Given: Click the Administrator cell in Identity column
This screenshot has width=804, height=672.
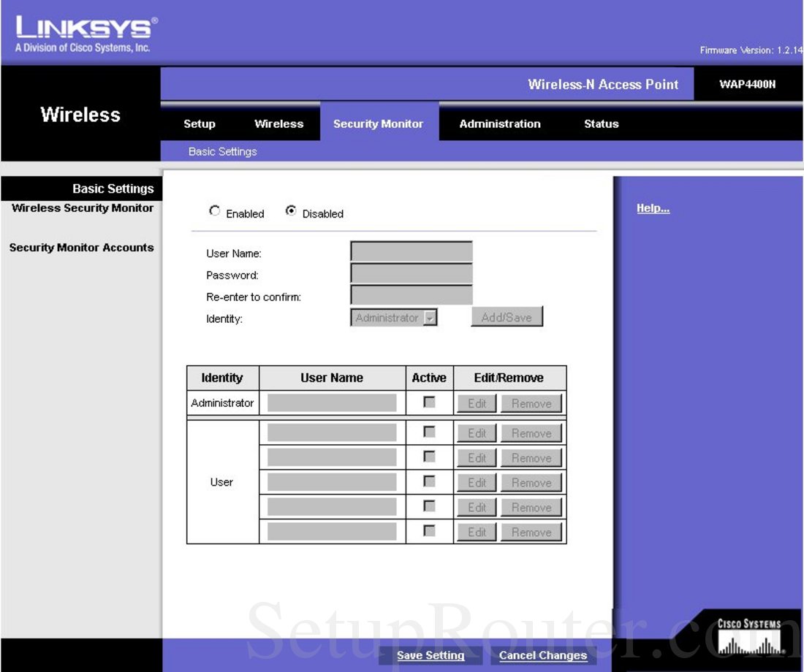Looking at the screenshot, I should tap(222, 403).
